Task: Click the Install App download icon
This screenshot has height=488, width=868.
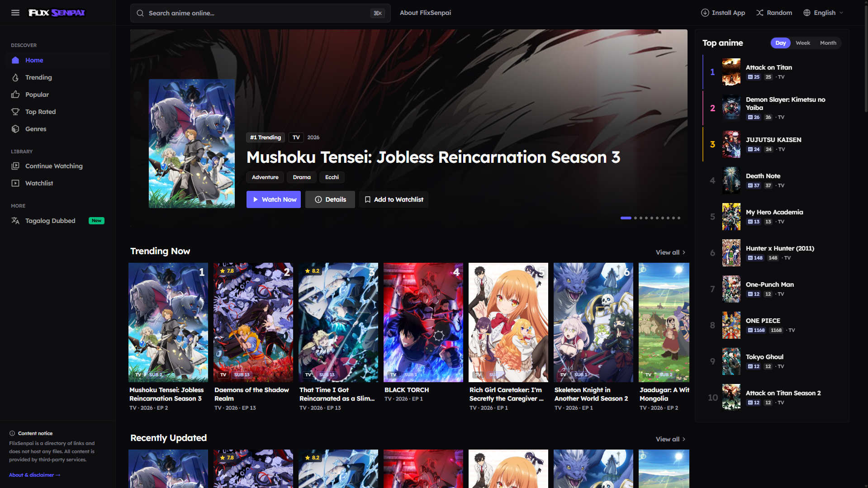Action: [705, 13]
